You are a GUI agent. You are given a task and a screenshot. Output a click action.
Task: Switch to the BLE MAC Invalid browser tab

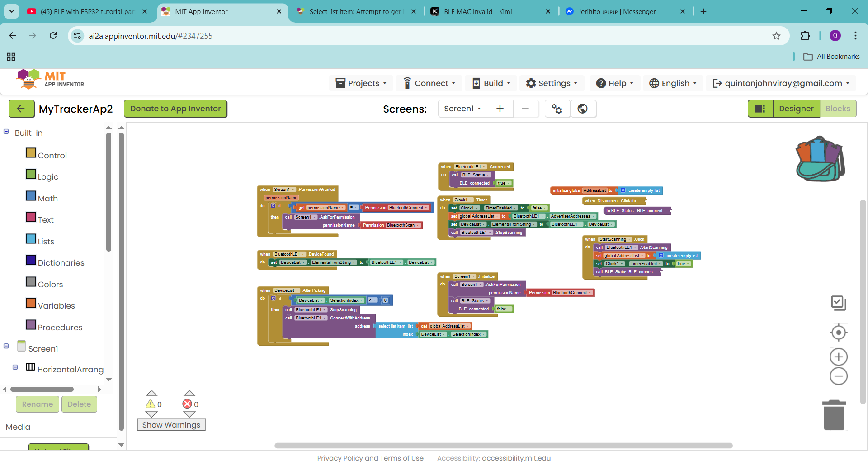(478, 12)
